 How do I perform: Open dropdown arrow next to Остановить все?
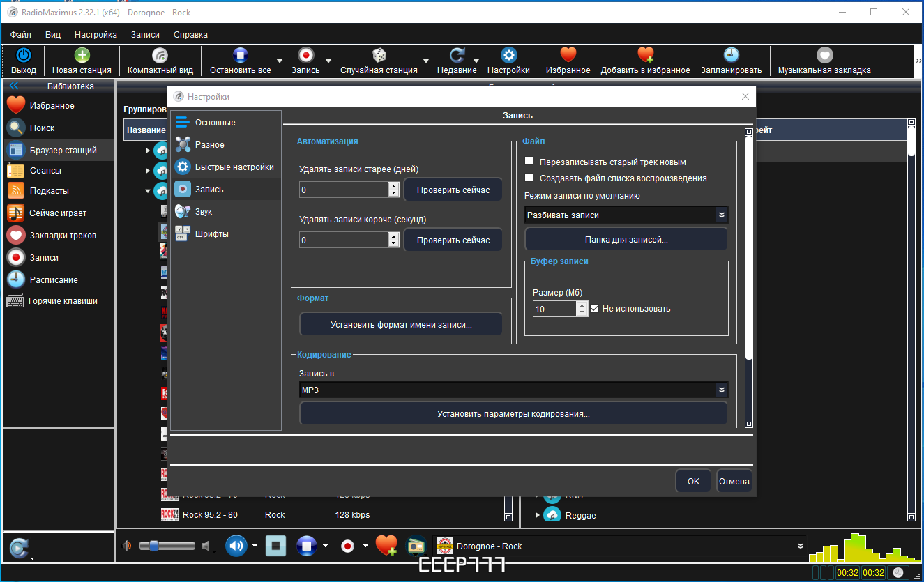coord(280,61)
